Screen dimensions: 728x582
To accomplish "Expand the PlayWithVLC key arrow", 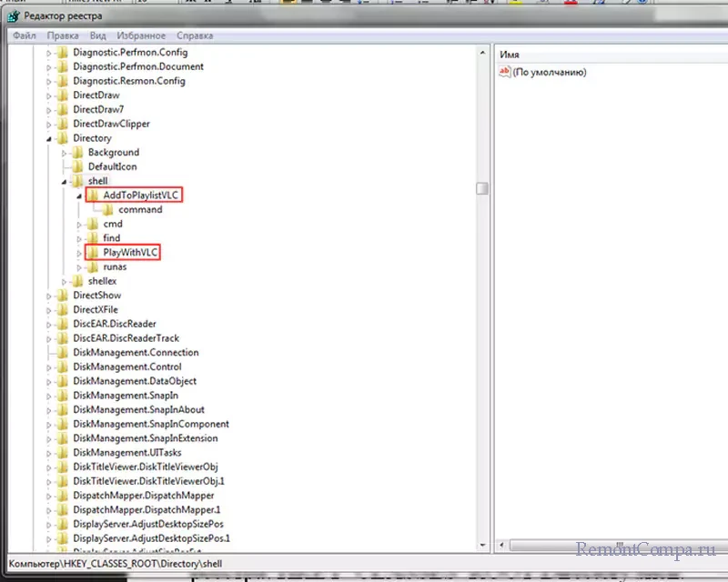I will [80, 253].
